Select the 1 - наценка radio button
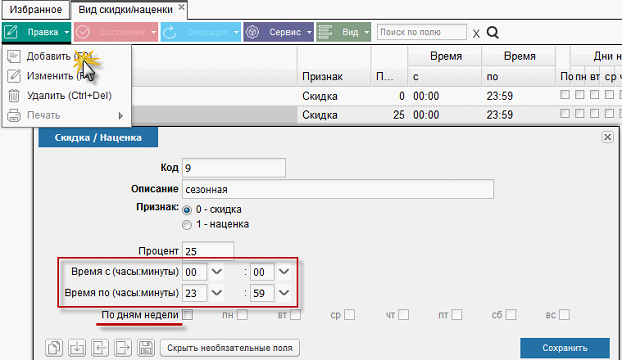 pos(186,225)
